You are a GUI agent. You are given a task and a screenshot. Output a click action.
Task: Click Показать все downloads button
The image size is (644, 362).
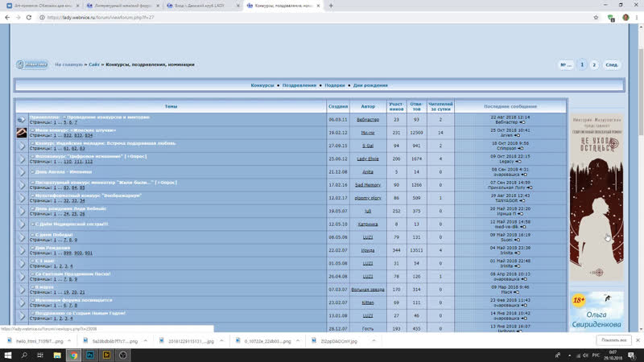pyautogui.click(x=613, y=340)
